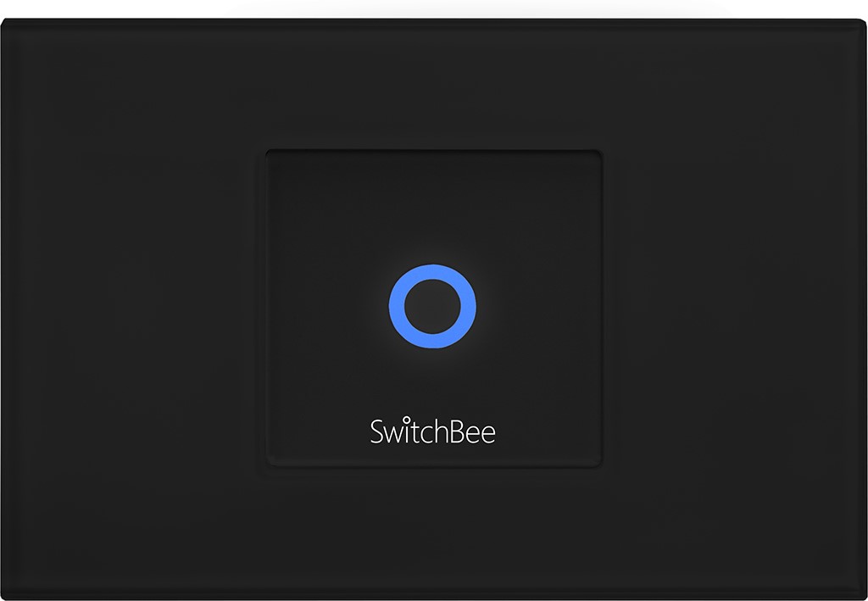The image size is (868, 601).
Task: Click inner square panel left of blue ring
Action: tap(327, 307)
